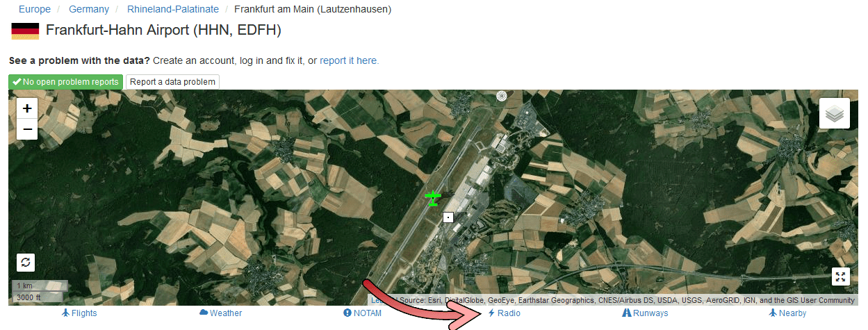Switch to the NOTAM tab
The height and width of the screenshot is (330, 868).
tap(363, 313)
